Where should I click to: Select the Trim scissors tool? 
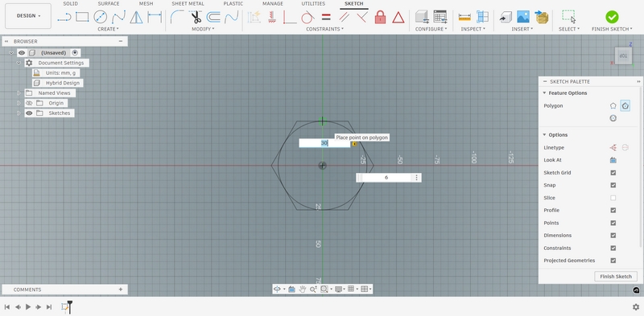tap(196, 17)
